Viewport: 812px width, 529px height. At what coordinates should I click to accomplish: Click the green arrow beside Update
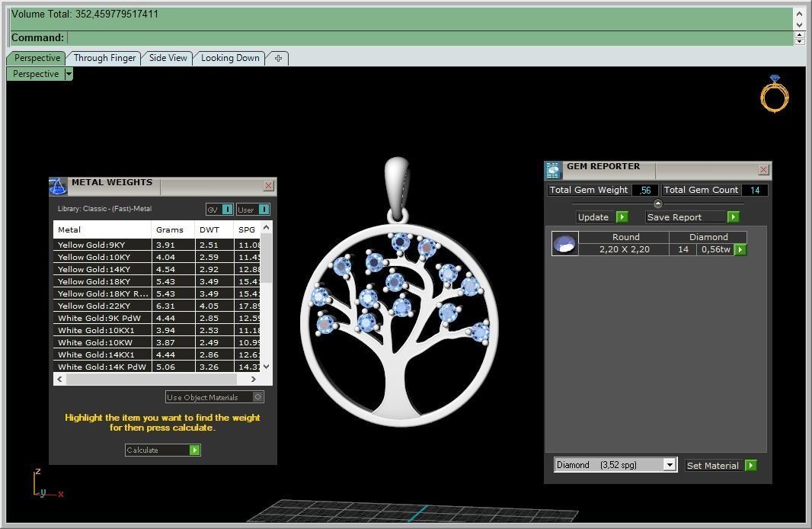622,217
